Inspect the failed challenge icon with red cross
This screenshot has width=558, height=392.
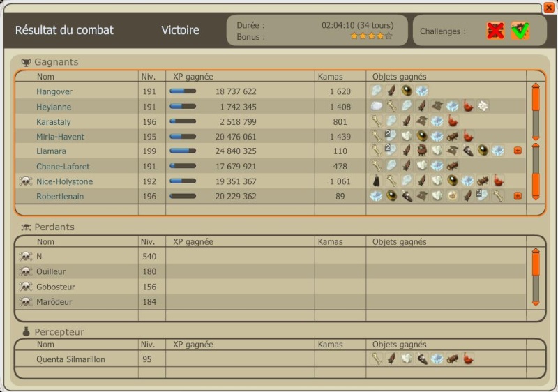click(495, 31)
